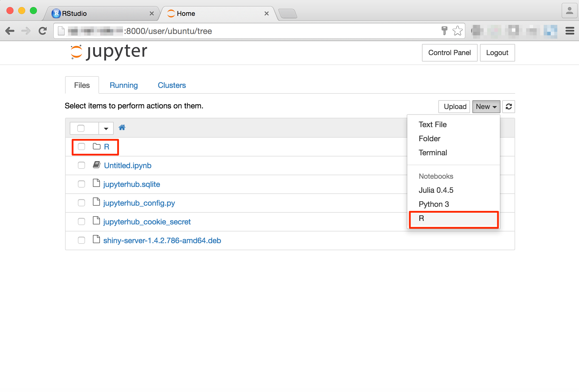
Task: Click the Jupyter logo to return home
Action: click(x=108, y=52)
